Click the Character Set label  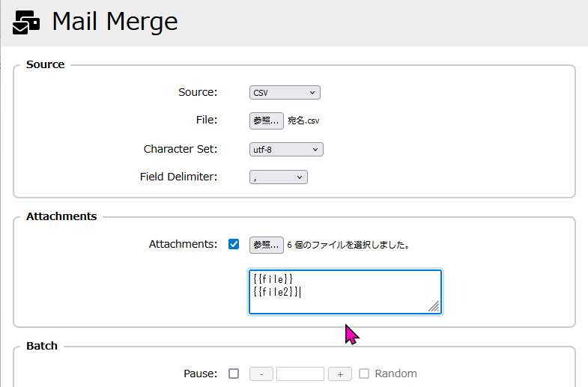181,149
